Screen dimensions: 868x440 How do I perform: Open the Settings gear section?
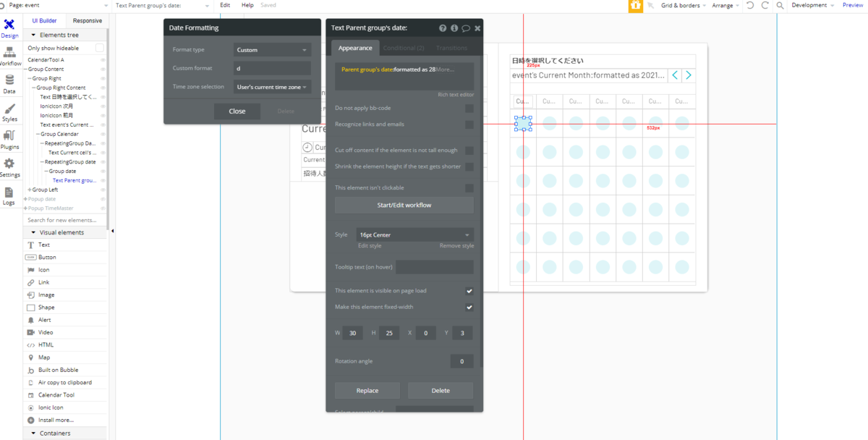(x=9, y=168)
